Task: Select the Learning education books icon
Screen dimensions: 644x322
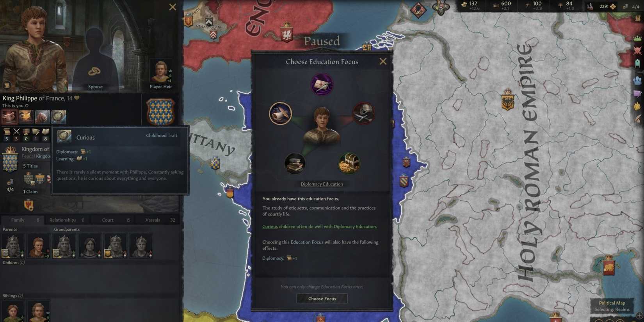Action: click(295, 163)
